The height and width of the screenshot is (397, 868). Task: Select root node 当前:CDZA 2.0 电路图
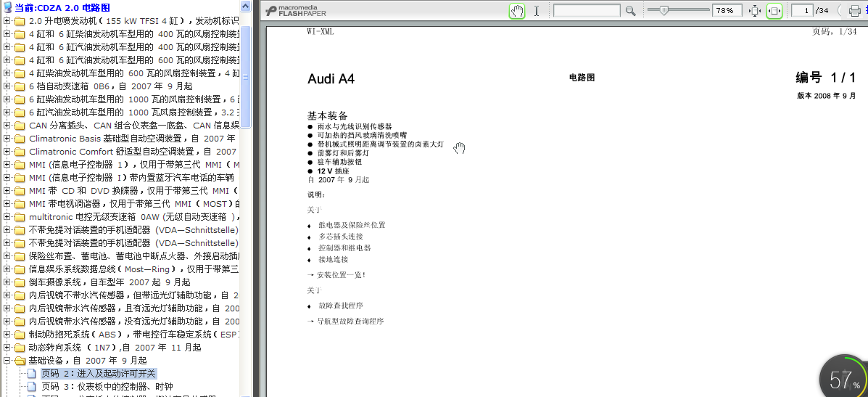62,8
